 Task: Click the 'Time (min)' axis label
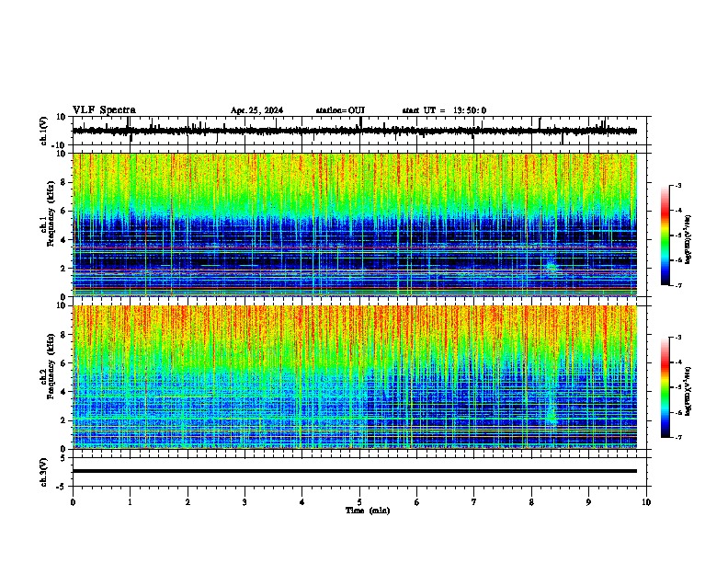tap(368, 511)
